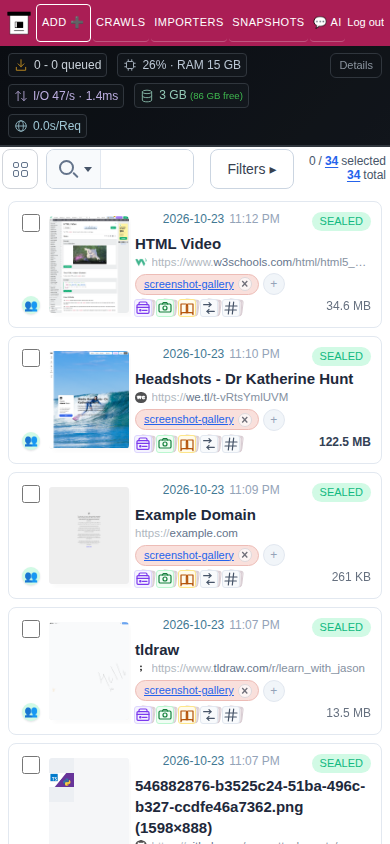Click the 34 selected count link
390x844 pixels.
(x=331, y=161)
